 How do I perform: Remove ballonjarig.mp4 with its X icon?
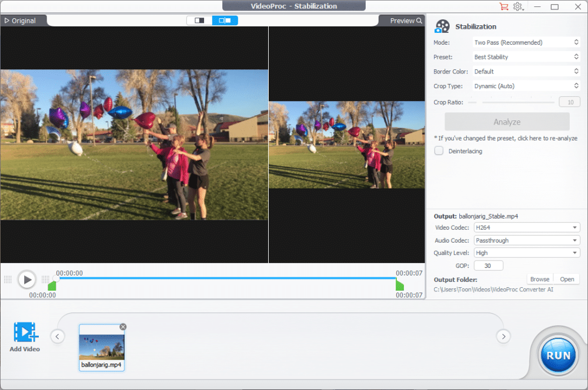click(x=123, y=327)
